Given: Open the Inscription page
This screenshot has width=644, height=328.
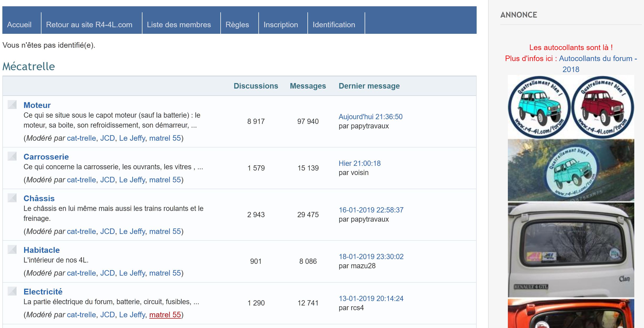Looking at the screenshot, I should (x=280, y=25).
